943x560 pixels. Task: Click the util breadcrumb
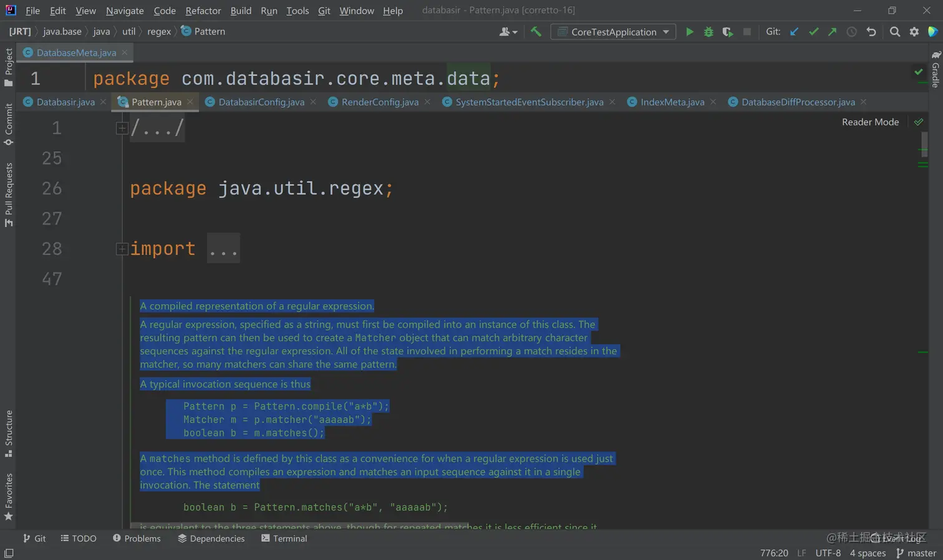pos(128,32)
